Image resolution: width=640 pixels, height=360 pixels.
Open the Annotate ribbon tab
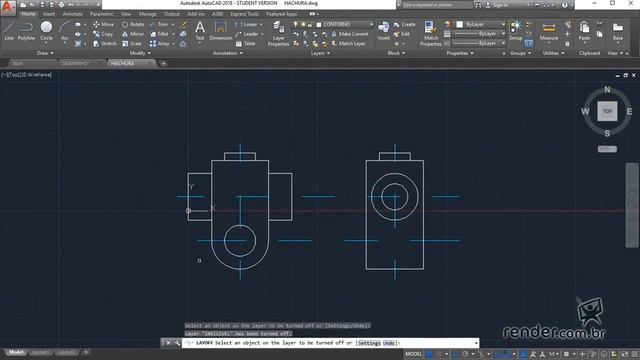[73, 14]
